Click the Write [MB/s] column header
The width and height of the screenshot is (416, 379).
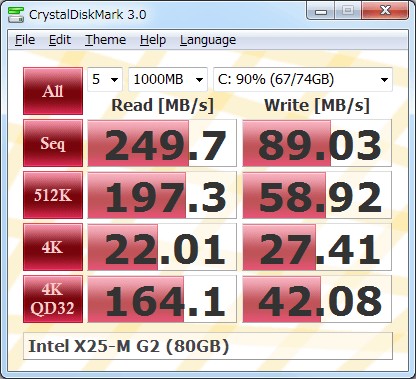(x=317, y=106)
